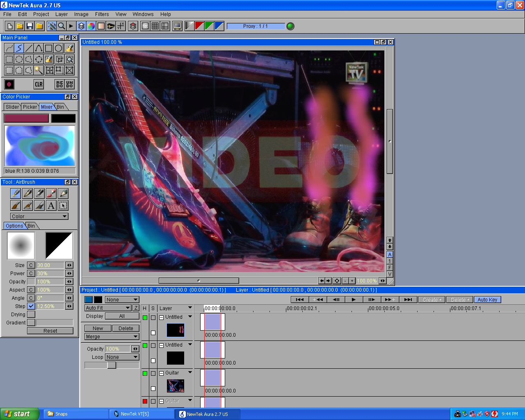525x420 pixels.
Task: Create a new project via toolbar icon
Action: coord(10,26)
